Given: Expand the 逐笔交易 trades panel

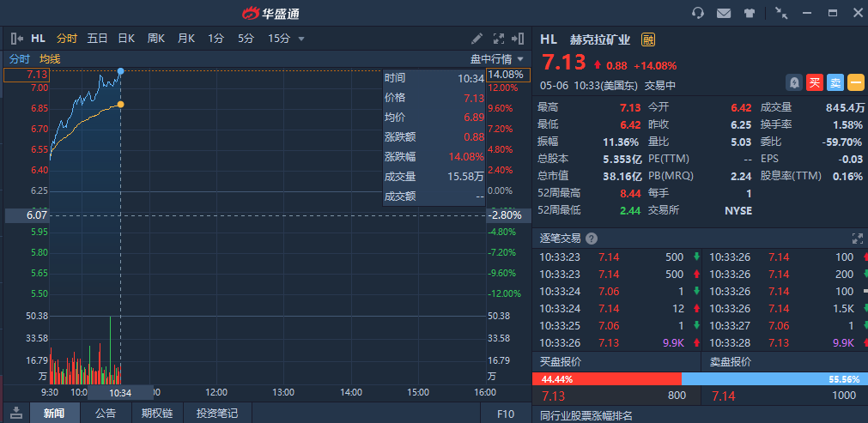Looking at the screenshot, I should [856, 239].
